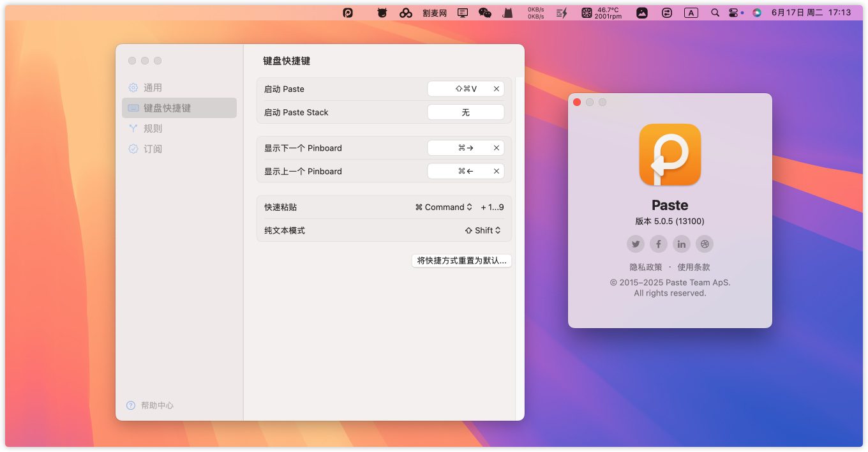Click the cat silhouette menu bar icon

click(507, 12)
